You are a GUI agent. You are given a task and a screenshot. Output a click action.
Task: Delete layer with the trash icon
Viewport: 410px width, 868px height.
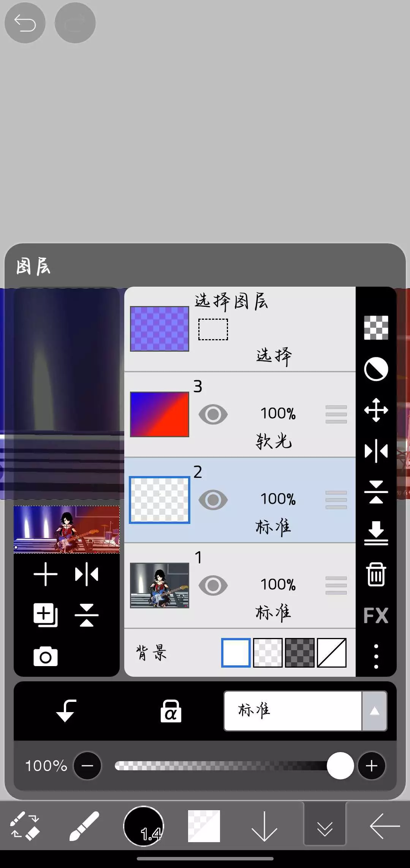click(x=376, y=574)
